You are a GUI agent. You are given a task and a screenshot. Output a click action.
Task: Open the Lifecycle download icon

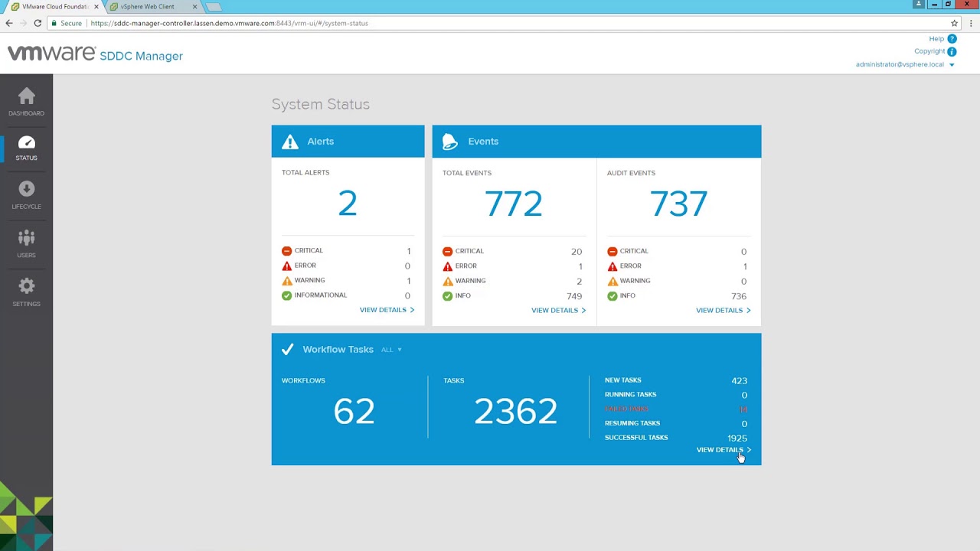(26, 190)
